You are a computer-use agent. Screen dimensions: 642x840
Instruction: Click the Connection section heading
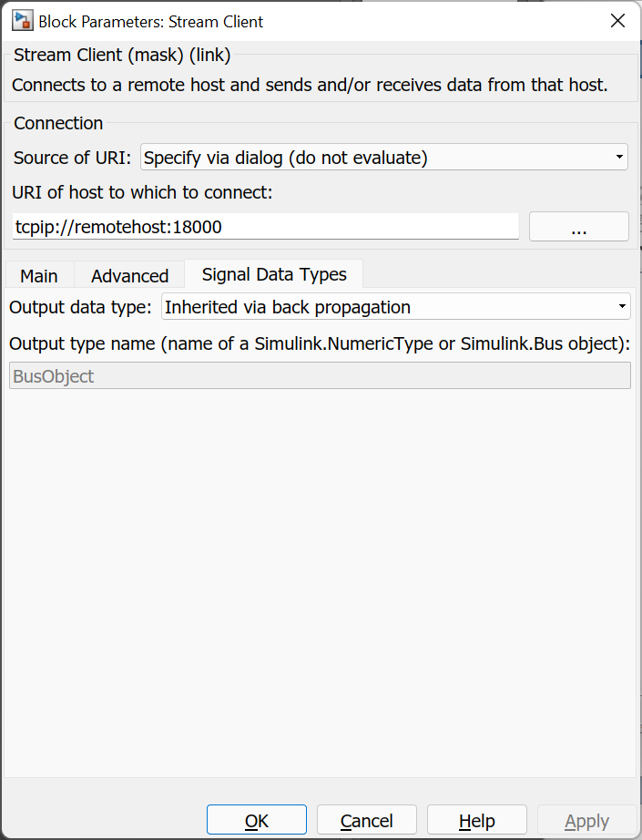pos(57,123)
